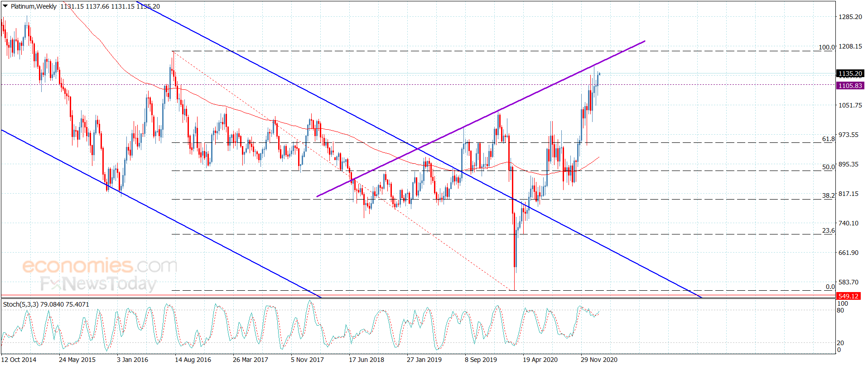Viewport: 868px width, 366px height.
Task: Click the 0.0 Fibonacci level label
Action: 830,287
